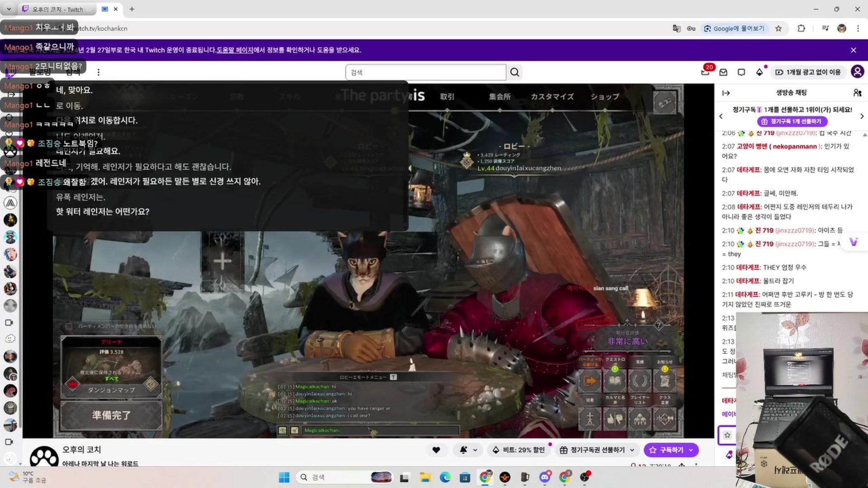Open the chat community users list icon
This screenshot has width=868, height=488.
pos(857,93)
